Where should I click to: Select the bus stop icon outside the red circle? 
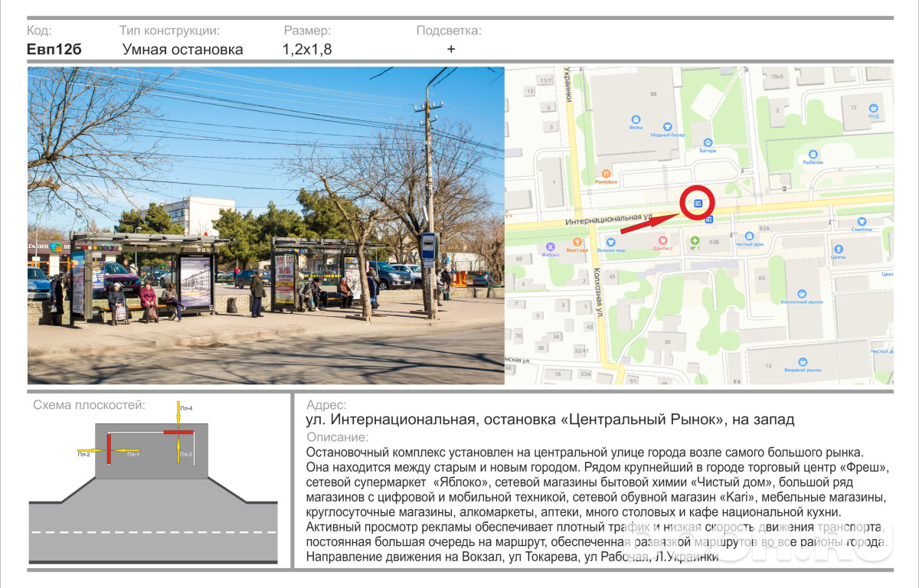click(x=708, y=220)
